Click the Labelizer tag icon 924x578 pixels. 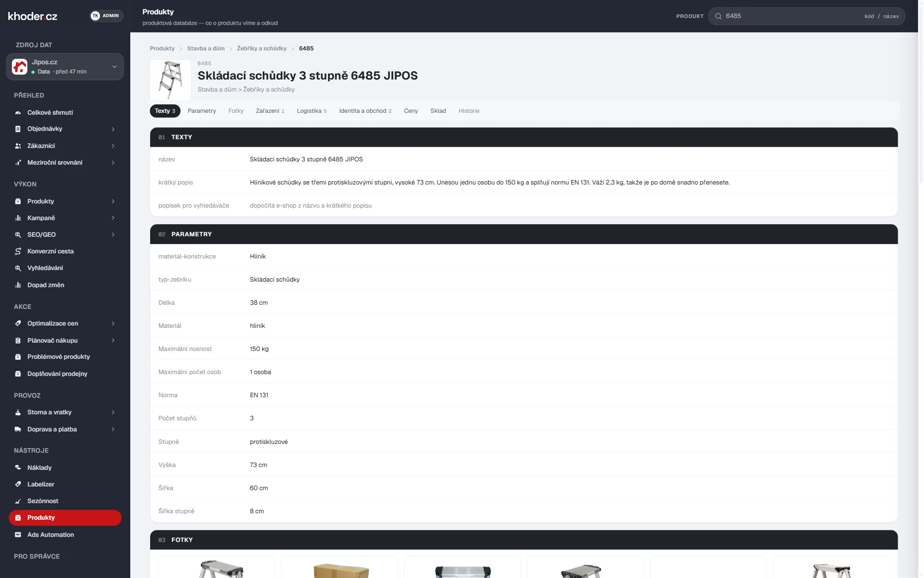pyautogui.click(x=18, y=484)
